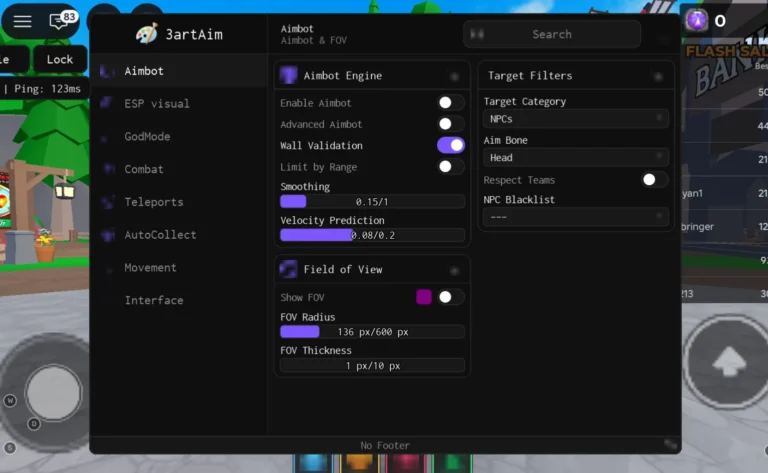Collapse the Field of View section
Viewport: 768px width, 473px height.
click(x=455, y=270)
